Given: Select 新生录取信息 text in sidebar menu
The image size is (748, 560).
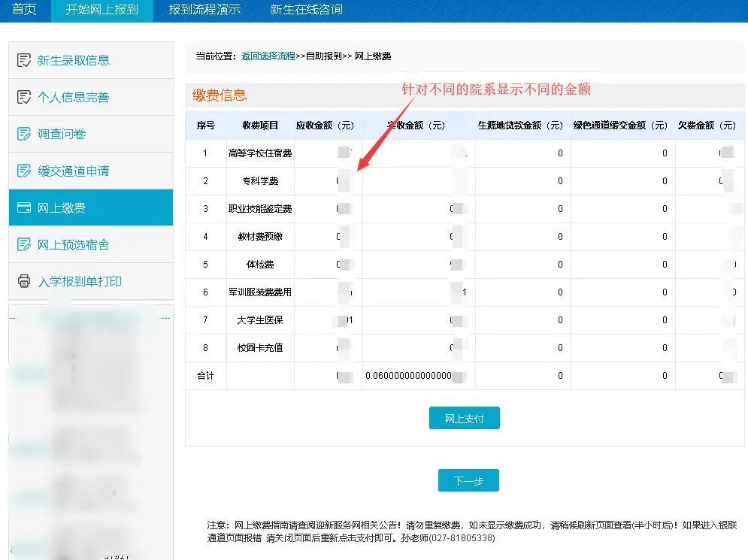Looking at the screenshot, I should 74,60.
